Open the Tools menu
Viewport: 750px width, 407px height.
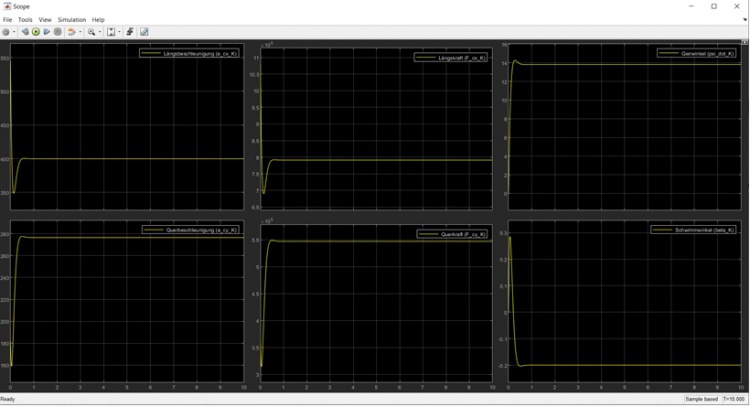[25, 19]
